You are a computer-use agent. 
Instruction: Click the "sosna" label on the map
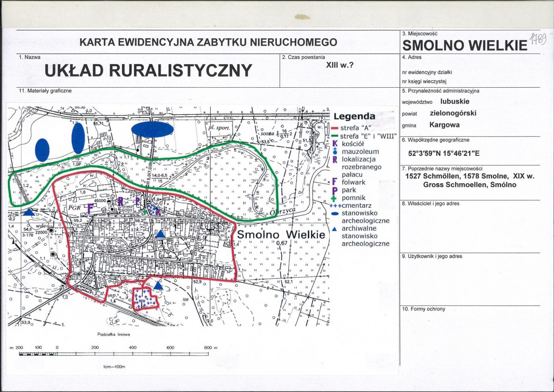[x=268, y=134]
